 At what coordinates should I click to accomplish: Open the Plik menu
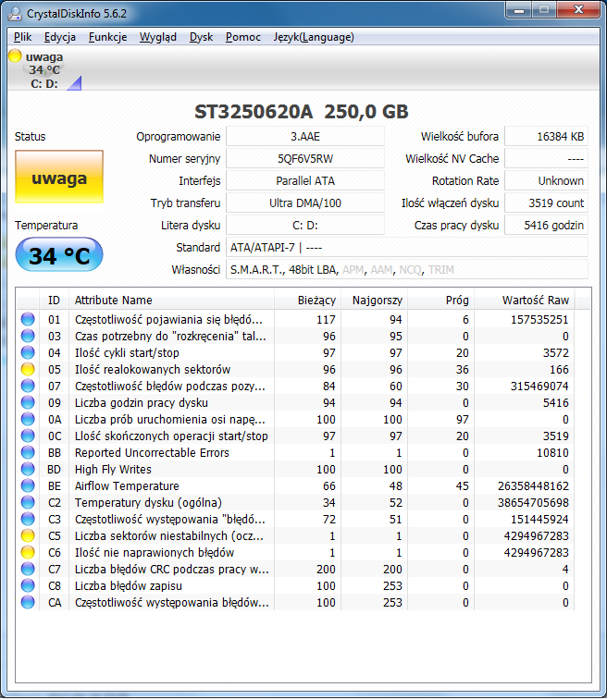pos(22,37)
